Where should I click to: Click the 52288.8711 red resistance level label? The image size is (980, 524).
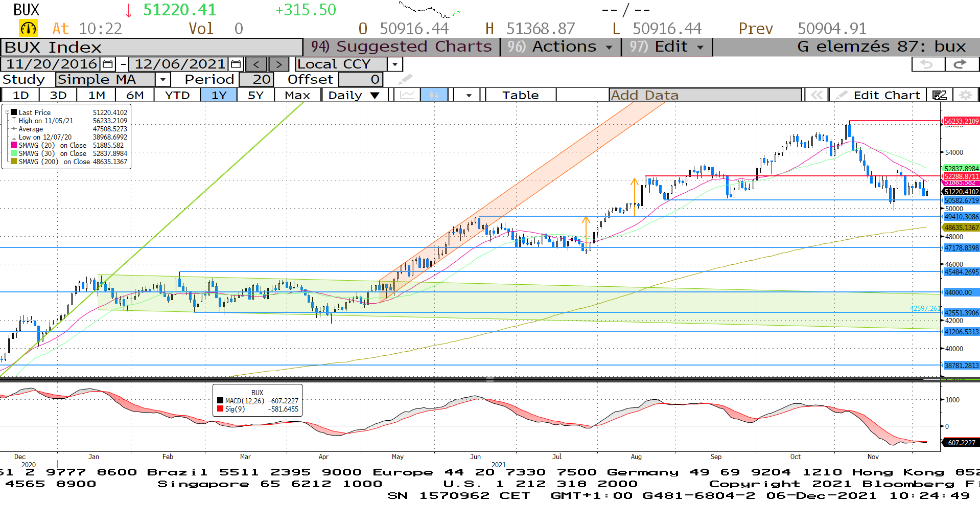[961, 176]
